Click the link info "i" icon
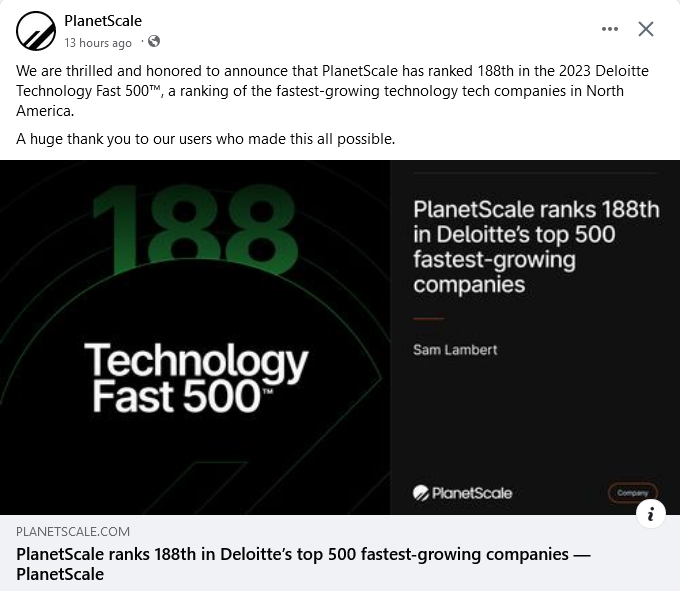 (x=651, y=515)
